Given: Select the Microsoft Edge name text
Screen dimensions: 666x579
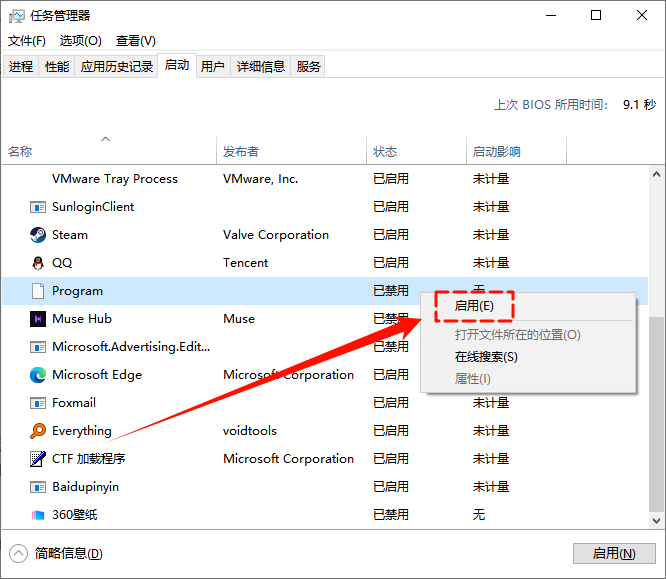Looking at the screenshot, I should point(97,375).
